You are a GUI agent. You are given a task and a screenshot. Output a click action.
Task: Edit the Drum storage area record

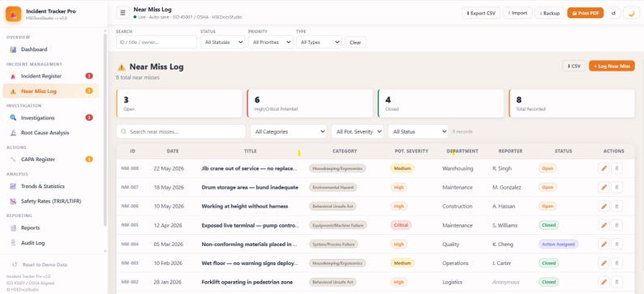tap(603, 187)
